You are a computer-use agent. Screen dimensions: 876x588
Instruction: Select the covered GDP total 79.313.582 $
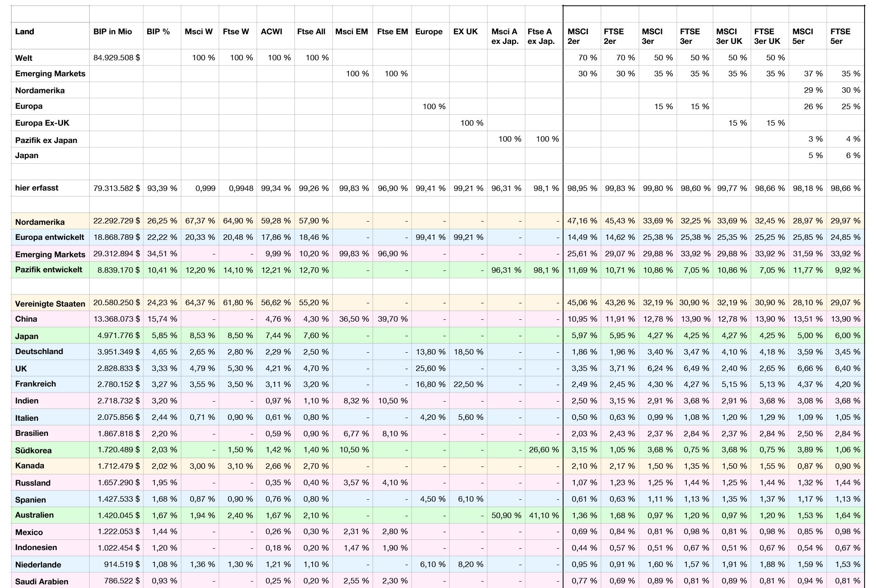[117, 188]
